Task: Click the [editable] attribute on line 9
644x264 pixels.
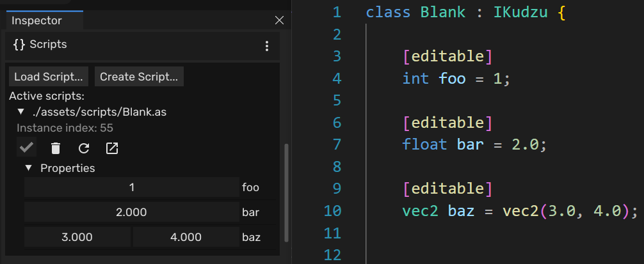Action: pyautogui.click(x=447, y=188)
